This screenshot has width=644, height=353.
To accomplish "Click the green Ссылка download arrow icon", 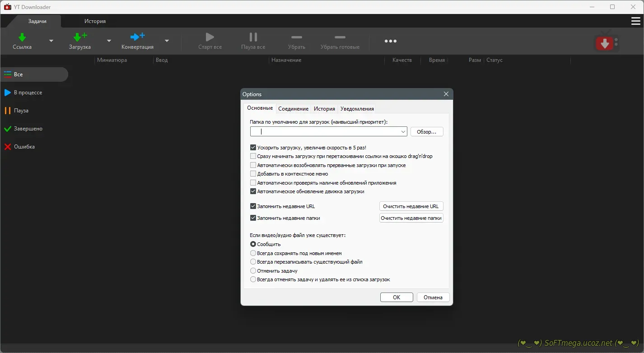I will point(22,37).
